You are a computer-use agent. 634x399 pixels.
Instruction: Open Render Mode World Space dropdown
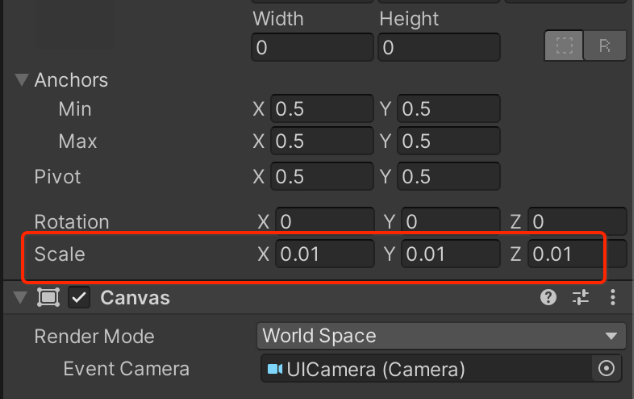441,336
